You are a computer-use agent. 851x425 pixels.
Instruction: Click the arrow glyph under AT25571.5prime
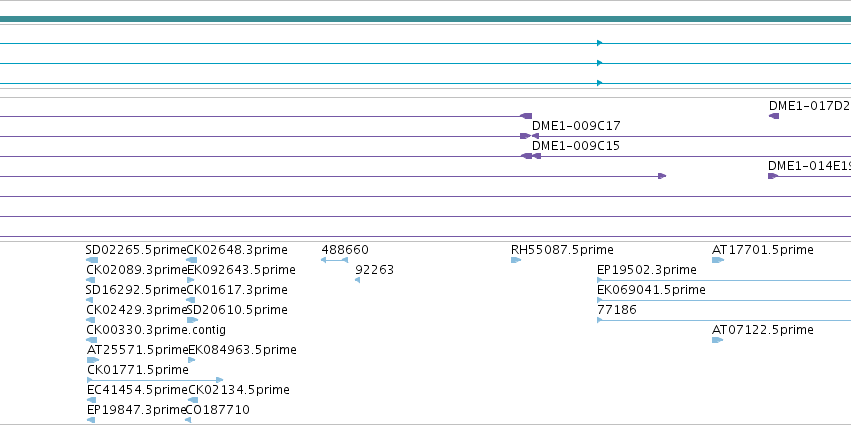[93, 360]
